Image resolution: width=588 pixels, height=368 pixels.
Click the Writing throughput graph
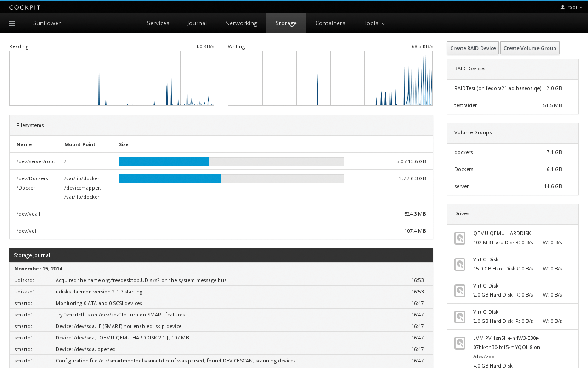coord(330,78)
